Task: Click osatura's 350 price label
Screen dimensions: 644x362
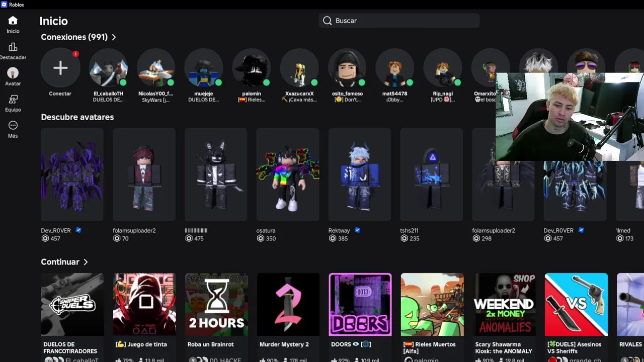Action: [266, 238]
